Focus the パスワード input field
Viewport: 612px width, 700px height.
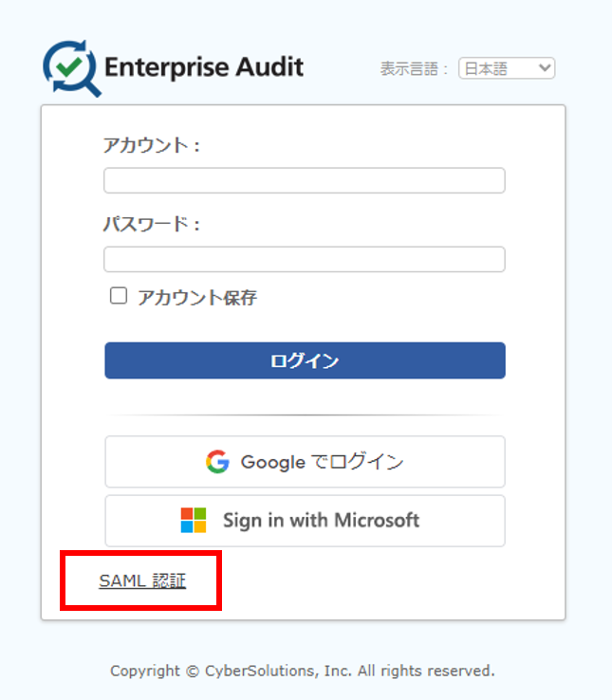tap(305, 259)
